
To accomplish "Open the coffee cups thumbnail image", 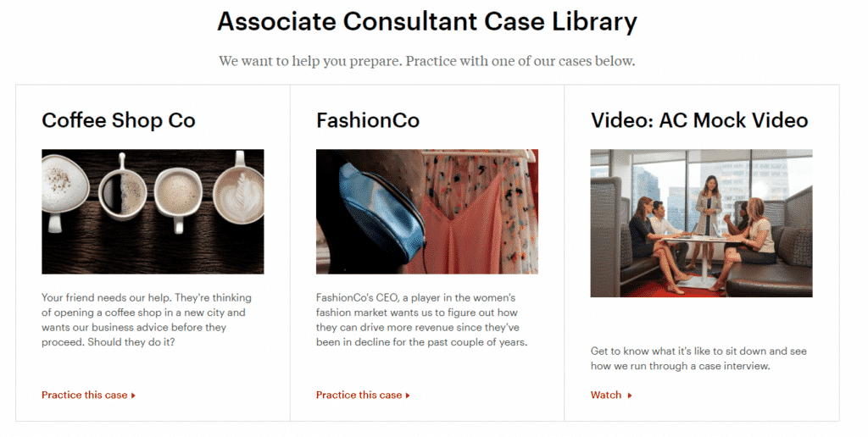I will 153,212.
